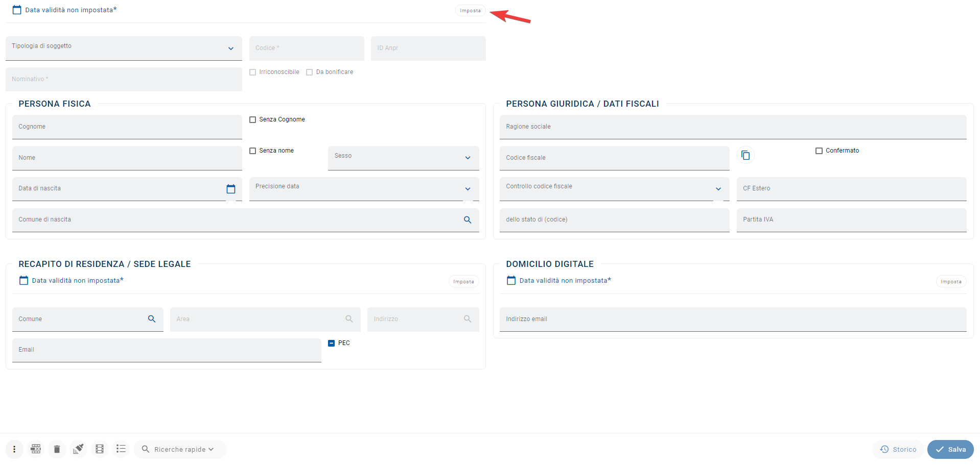Check the Senza Cognome checkbox

tap(252, 119)
